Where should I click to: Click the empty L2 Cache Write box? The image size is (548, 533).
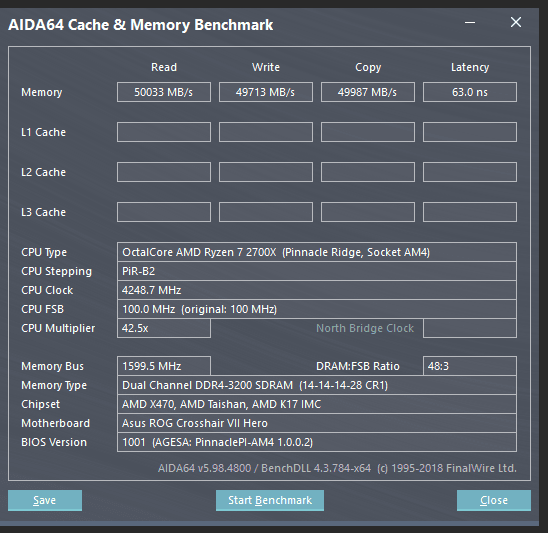tap(266, 172)
